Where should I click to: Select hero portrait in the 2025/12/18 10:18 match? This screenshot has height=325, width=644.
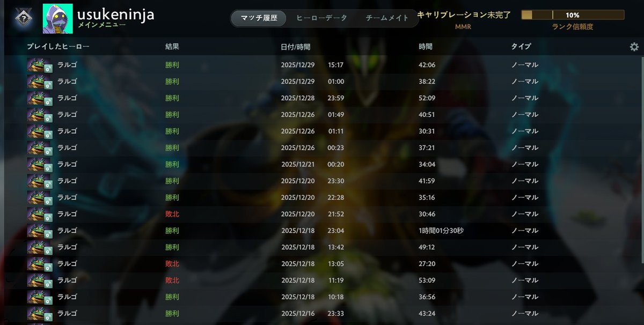click(40, 297)
